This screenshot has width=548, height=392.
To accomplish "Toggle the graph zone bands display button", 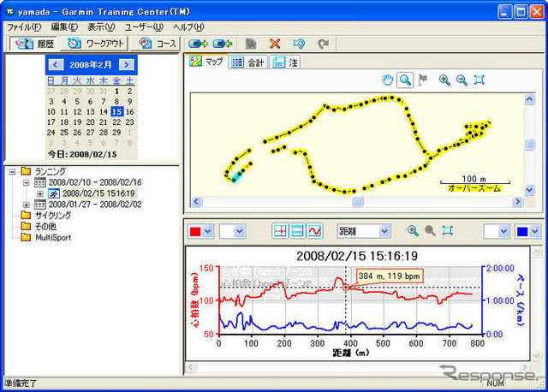I will click(297, 231).
